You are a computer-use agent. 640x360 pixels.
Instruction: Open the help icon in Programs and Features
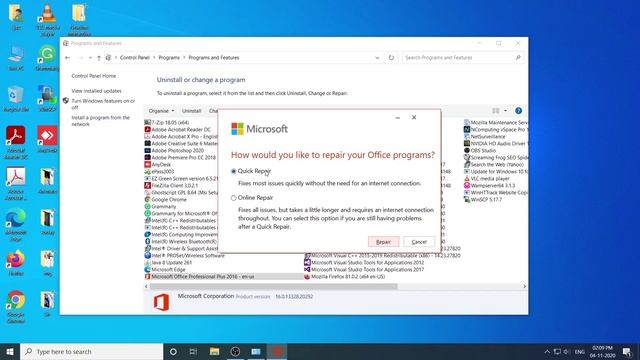(518, 111)
